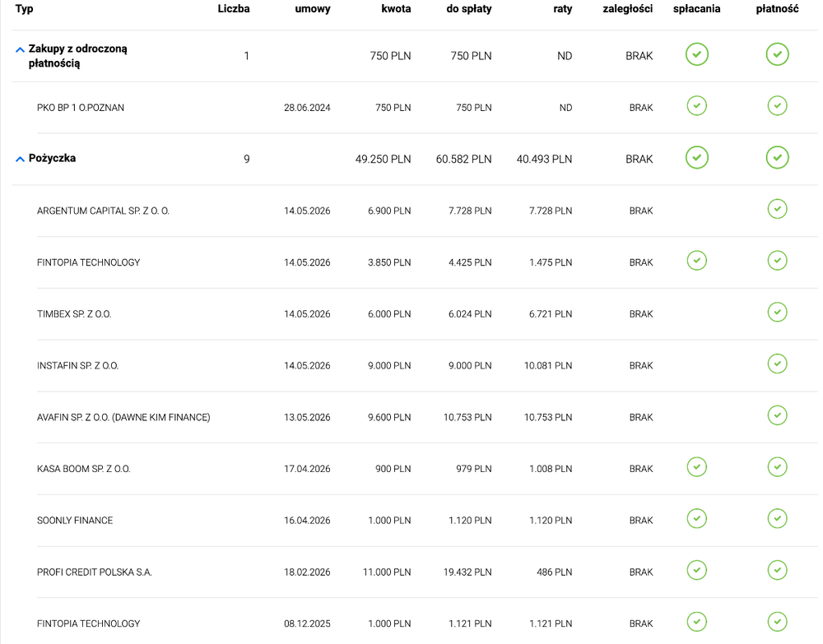Select the INSTAFIN SP. Z O.O. entry
This screenshot has width=823, height=644.
tap(77, 365)
